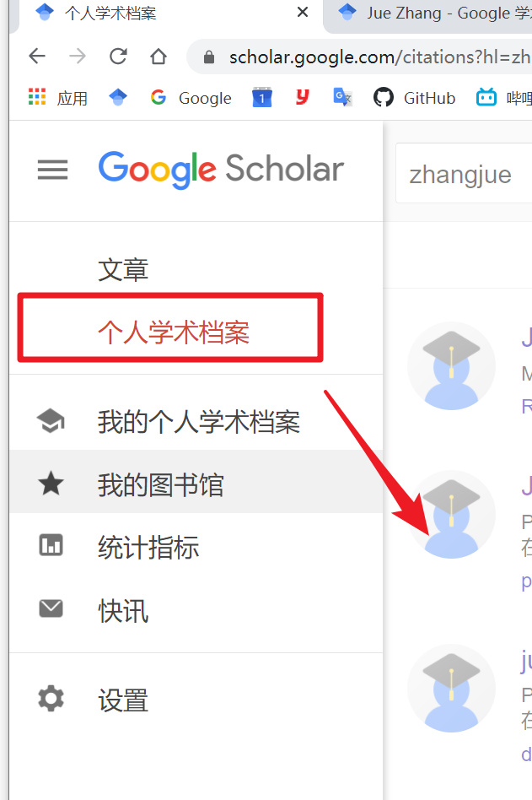The width and height of the screenshot is (532, 800).
Task: Select 个人学术档案 in the sidebar
Action: coord(173,332)
